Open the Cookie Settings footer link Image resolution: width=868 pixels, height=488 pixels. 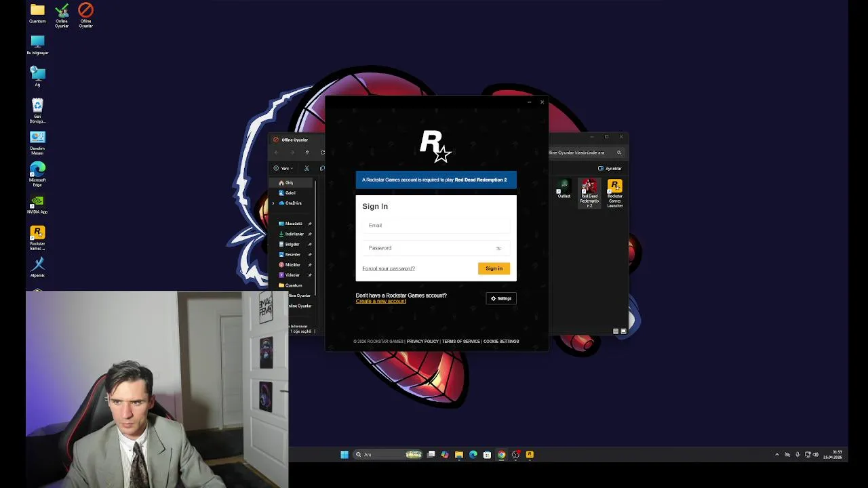(501, 341)
